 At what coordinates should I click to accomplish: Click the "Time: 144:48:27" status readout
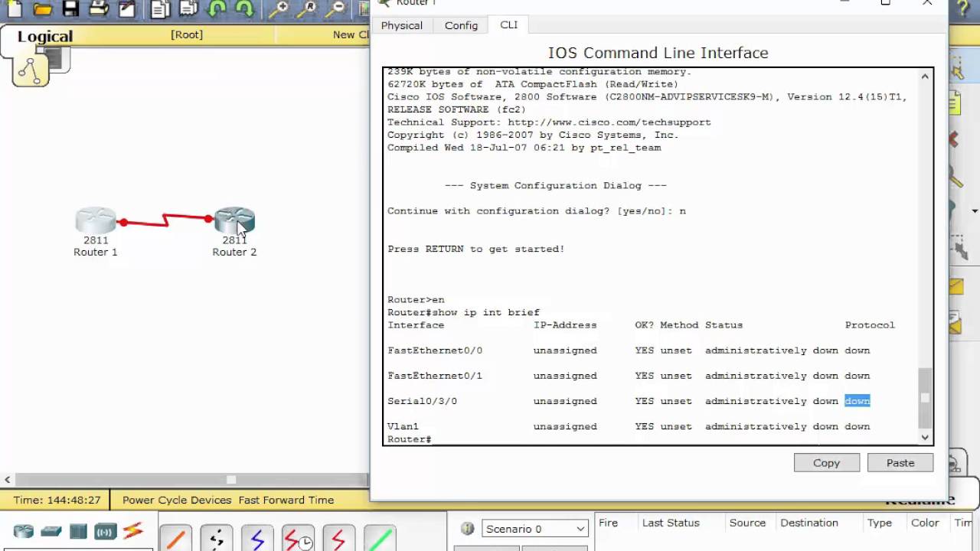pos(57,500)
